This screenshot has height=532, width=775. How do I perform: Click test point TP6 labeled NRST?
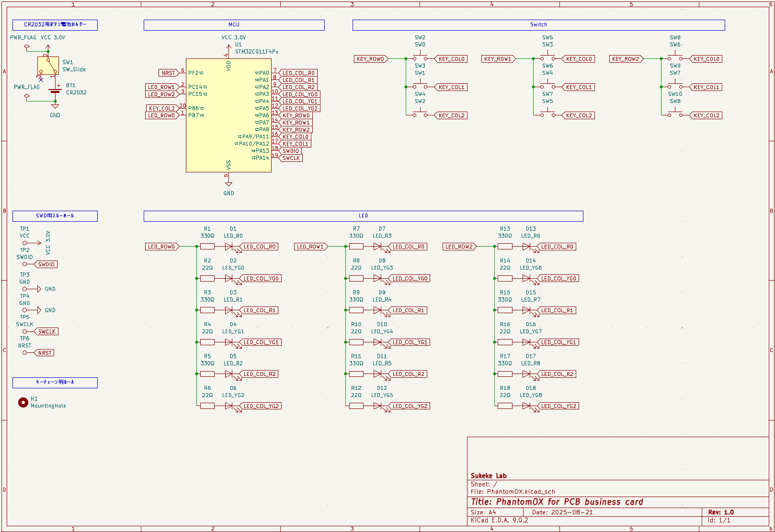click(24, 352)
